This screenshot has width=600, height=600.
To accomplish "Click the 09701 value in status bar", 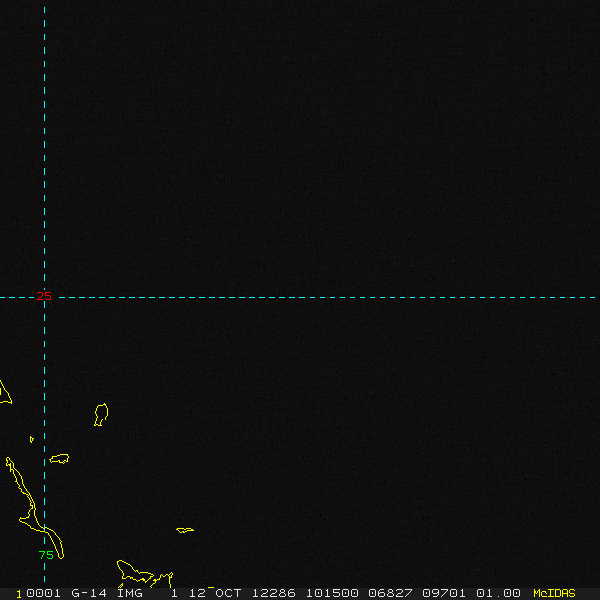I will coord(444,593).
